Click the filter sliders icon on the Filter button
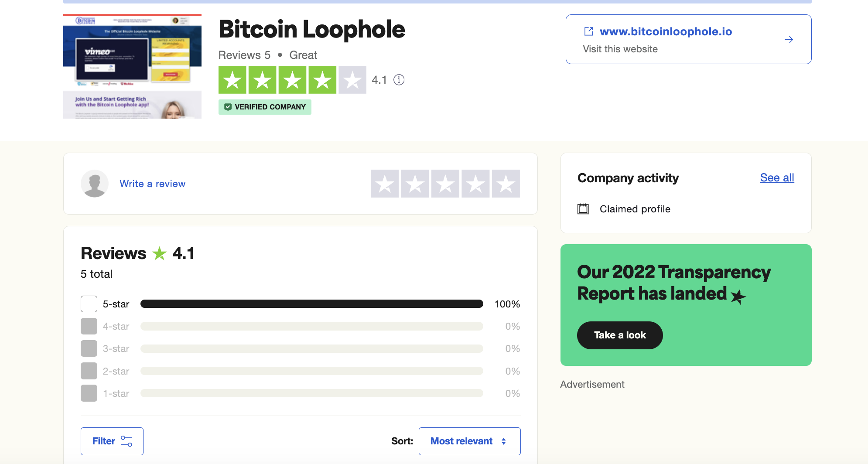Screen dimensions: 868x464 point(126,441)
